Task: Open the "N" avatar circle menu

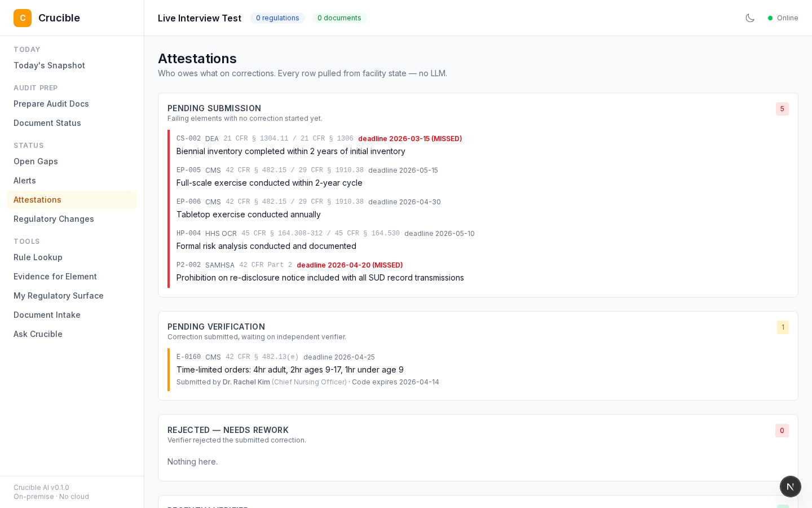Action: [790, 486]
